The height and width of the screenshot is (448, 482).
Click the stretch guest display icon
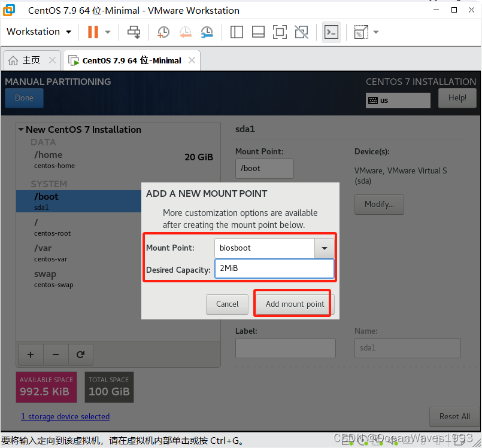point(361,32)
